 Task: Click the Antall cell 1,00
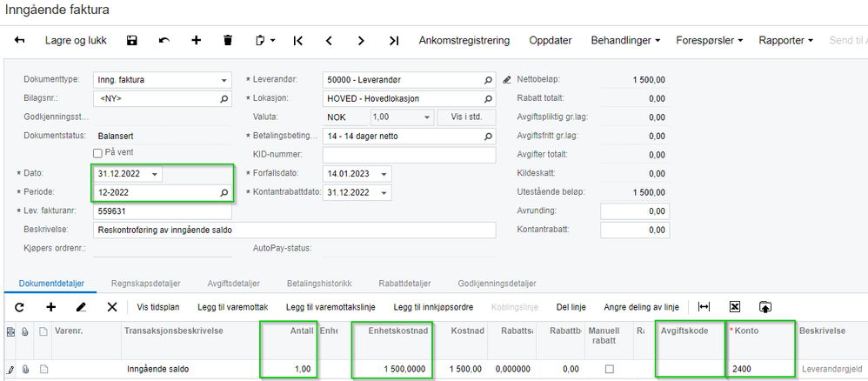(x=289, y=369)
